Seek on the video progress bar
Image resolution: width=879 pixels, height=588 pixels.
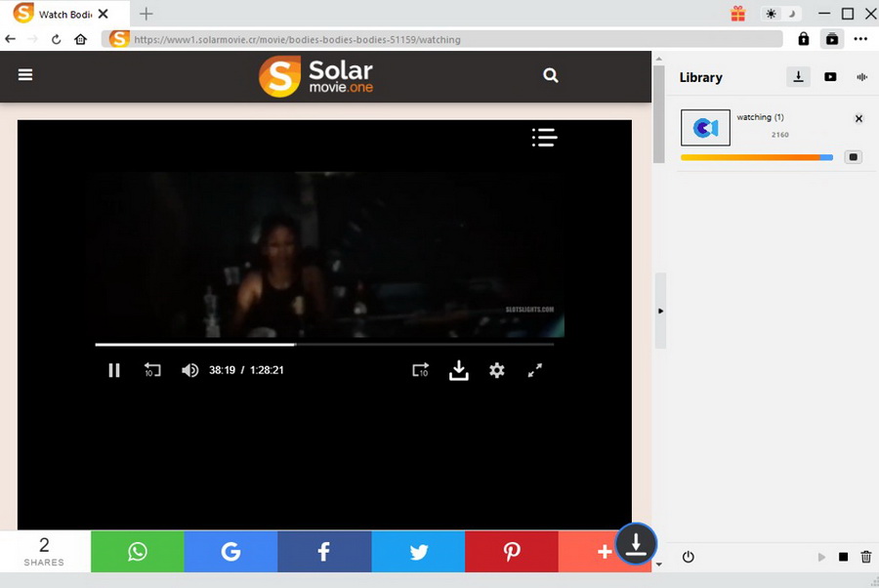point(391,344)
